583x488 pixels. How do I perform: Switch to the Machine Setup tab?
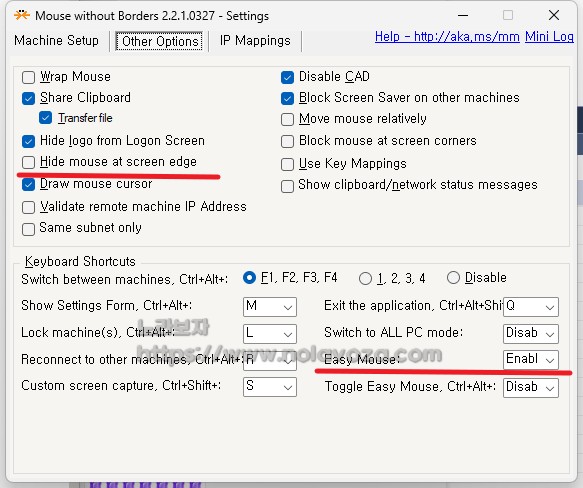point(56,41)
